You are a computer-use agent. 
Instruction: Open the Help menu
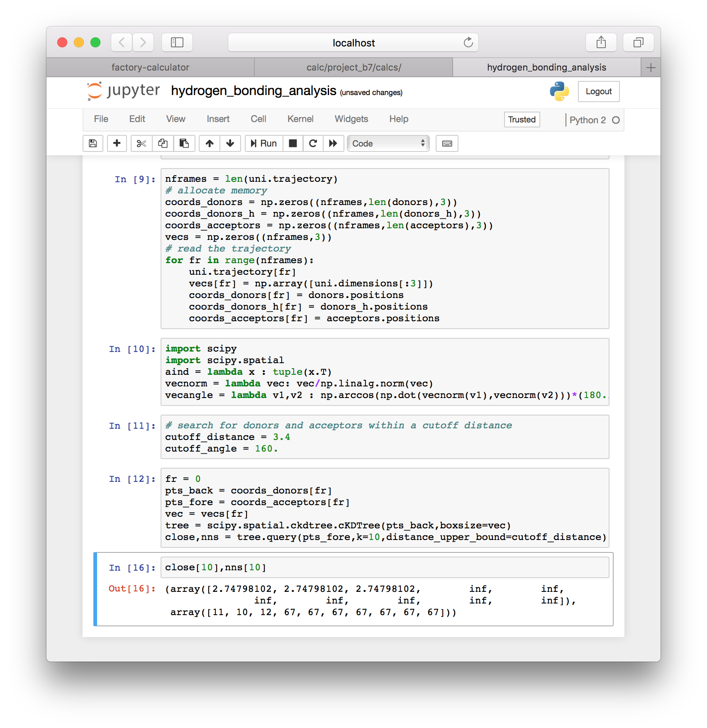(398, 119)
